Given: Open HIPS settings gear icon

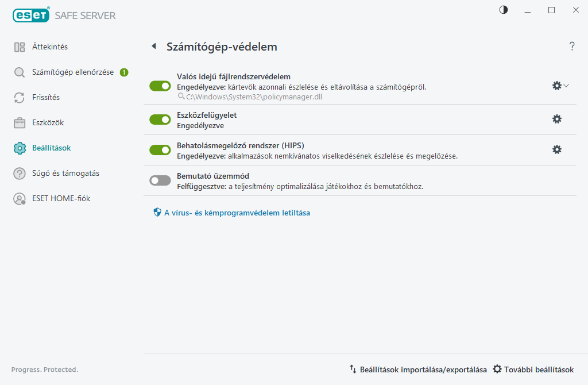Looking at the screenshot, I should pyautogui.click(x=556, y=149).
